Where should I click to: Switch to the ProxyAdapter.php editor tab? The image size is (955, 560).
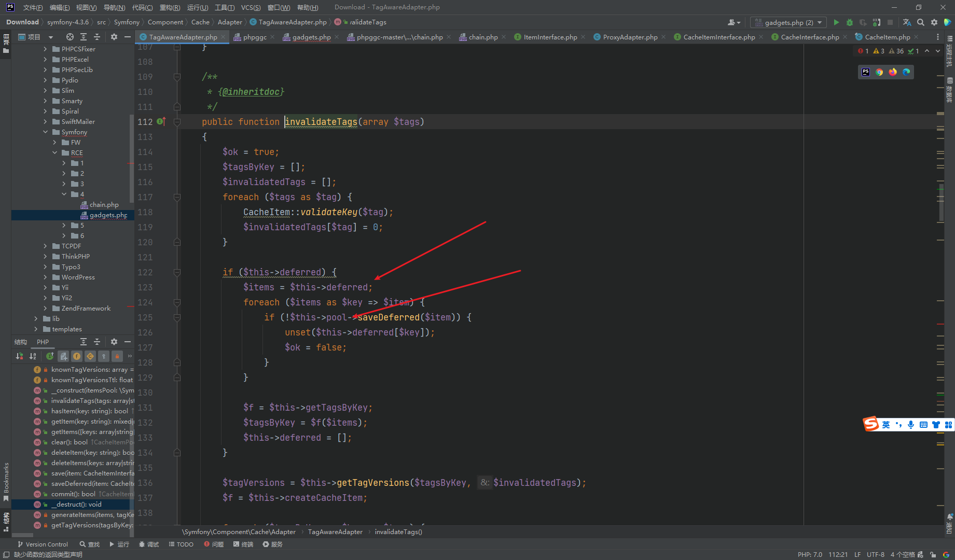click(x=630, y=37)
